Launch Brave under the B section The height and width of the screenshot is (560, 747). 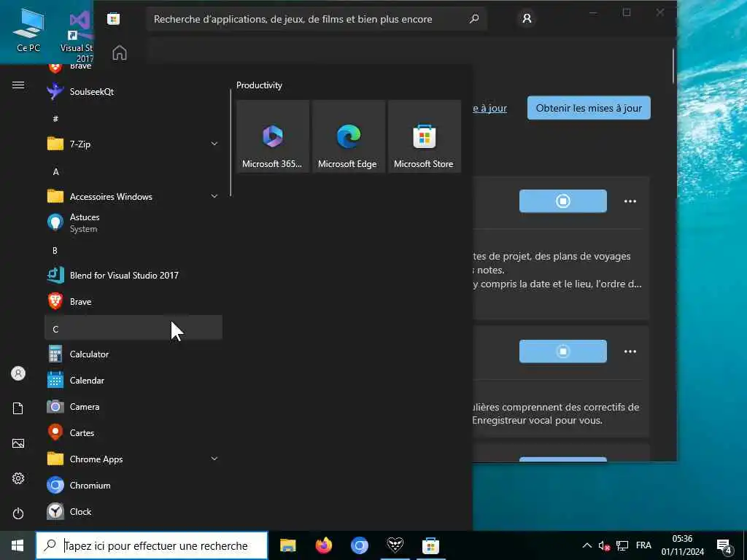coord(133,301)
